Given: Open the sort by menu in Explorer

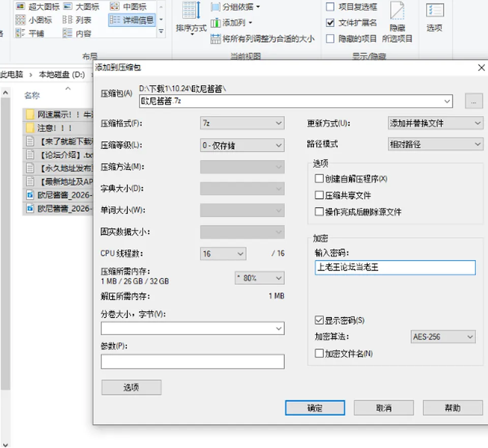Looking at the screenshot, I should [191, 19].
